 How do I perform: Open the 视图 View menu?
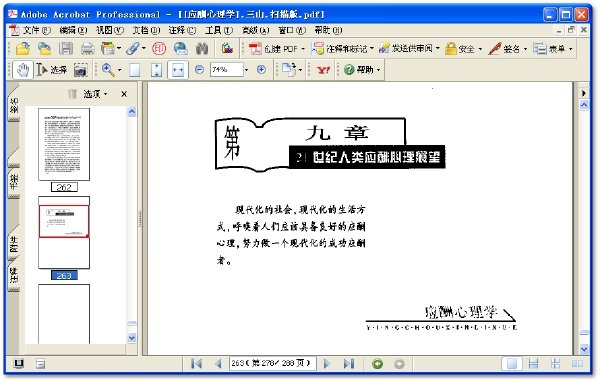[110, 30]
